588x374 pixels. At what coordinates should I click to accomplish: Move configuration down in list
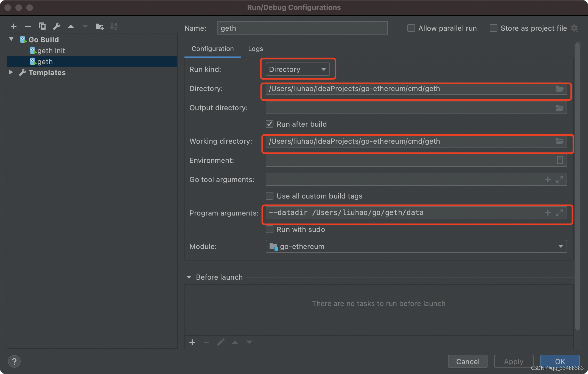(x=85, y=26)
